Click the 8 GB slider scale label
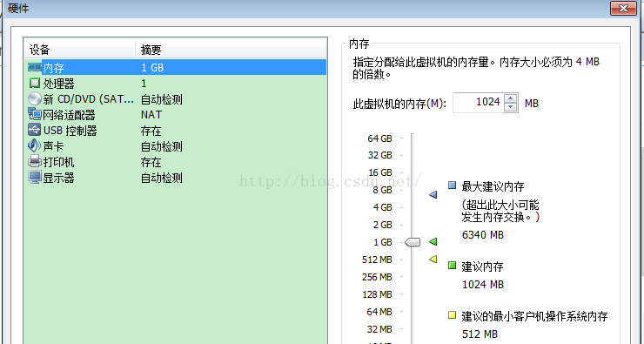The width and height of the screenshot is (644, 344). point(382,190)
